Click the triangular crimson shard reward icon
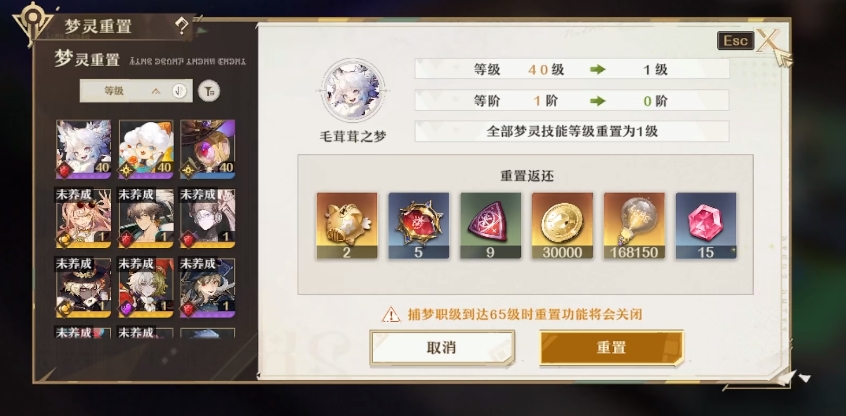This screenshot has height=416, width=846. 490,226
